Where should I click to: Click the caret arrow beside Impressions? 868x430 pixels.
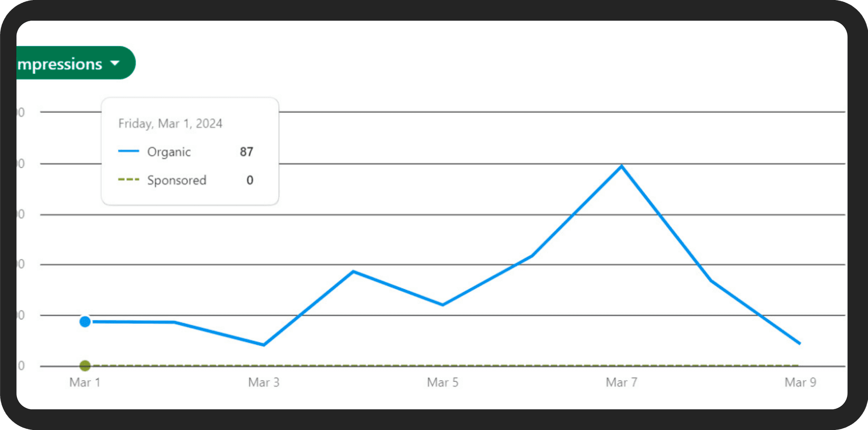pyautogui.click(x=115, y=63)
